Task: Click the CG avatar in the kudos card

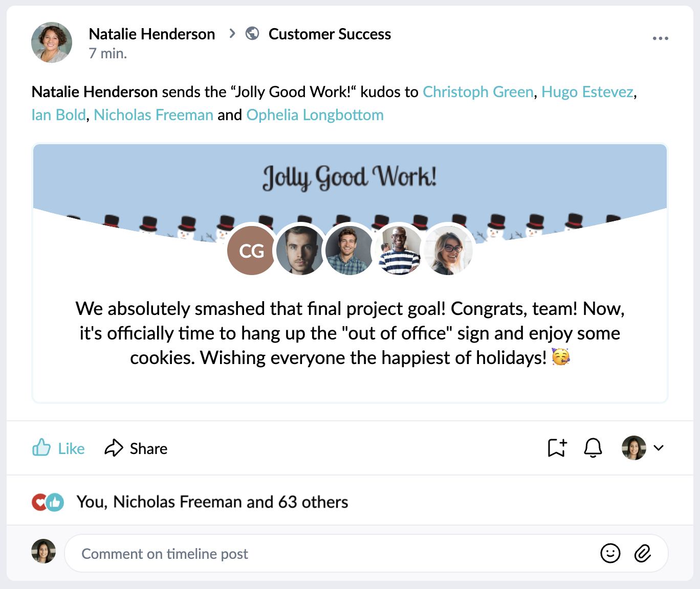Action: coord(251,250)
